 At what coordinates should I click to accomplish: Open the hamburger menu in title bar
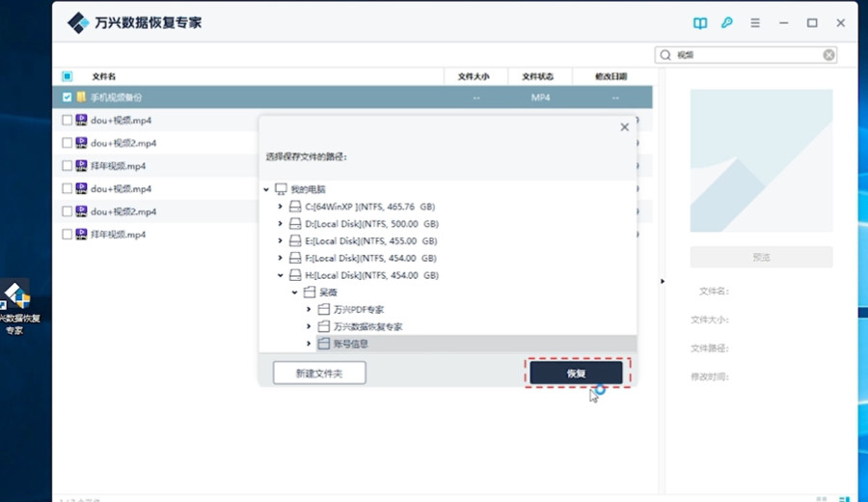point(755,23)
